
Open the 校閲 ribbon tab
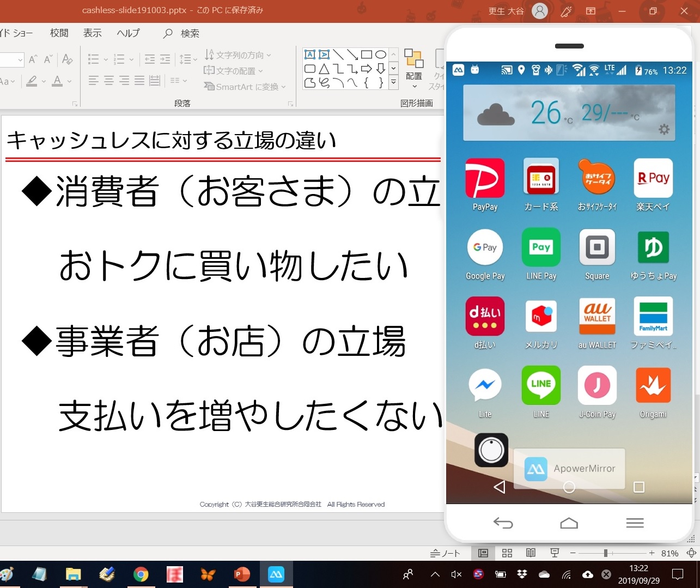click(x=59, y=33)
